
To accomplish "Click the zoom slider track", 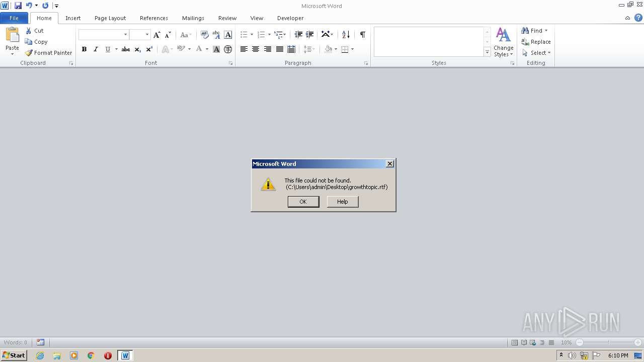I will point(608,342).
